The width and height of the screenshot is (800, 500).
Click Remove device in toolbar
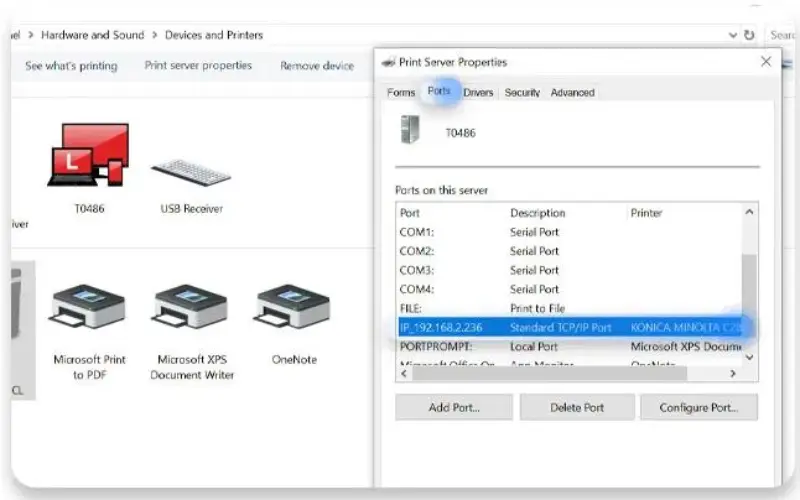click(x=317, y=66)
